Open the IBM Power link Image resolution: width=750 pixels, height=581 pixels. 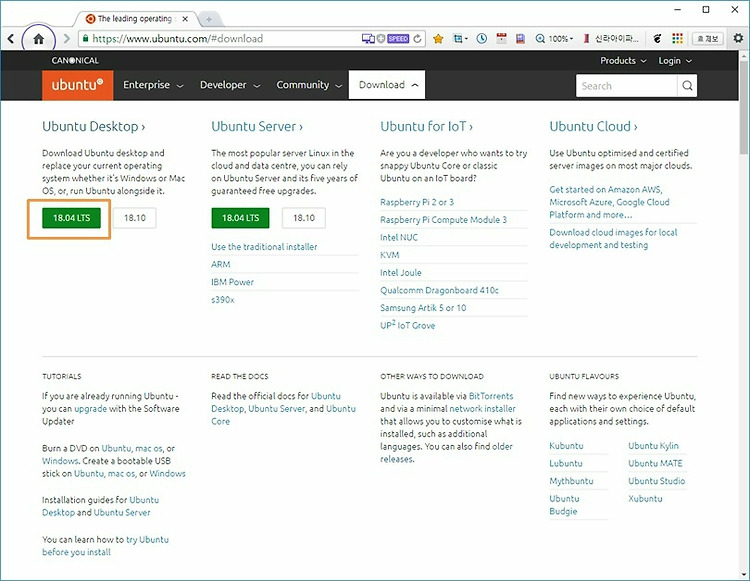pos(232,282)
